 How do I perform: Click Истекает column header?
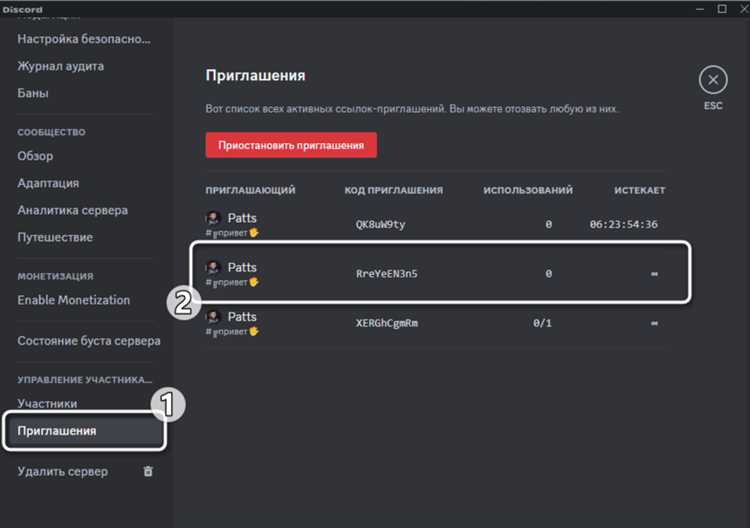click(x=640, y=190)
